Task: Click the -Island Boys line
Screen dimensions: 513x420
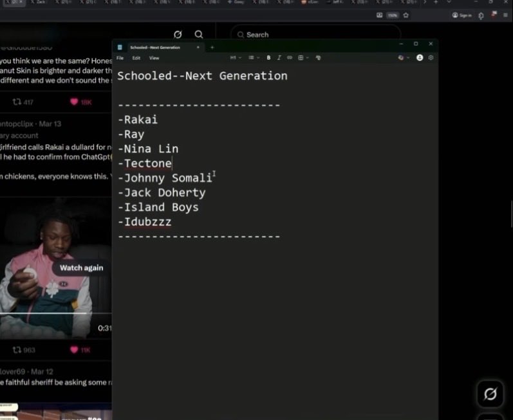Action: tap(158, 207)
